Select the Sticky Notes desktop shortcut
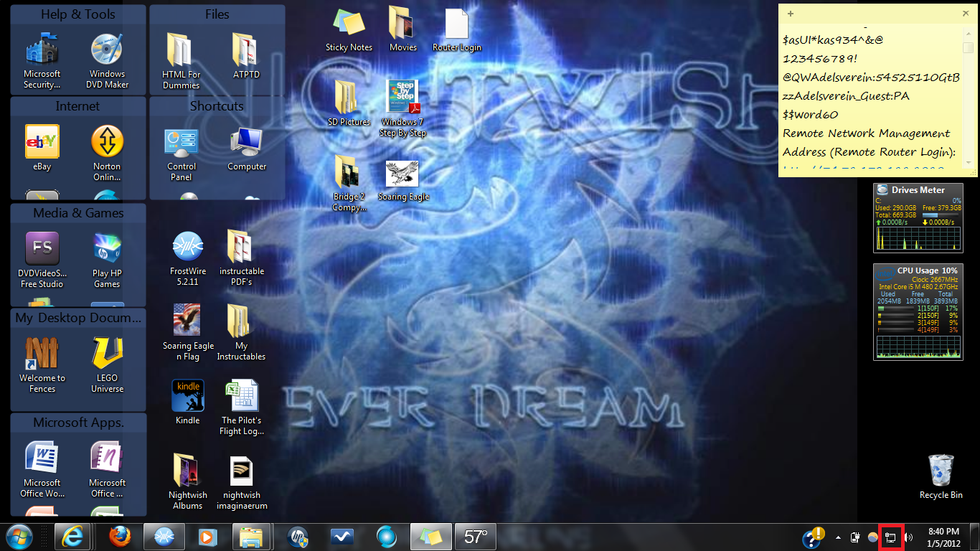This screenshot has height=551, width=980. (x=349, y=29)
